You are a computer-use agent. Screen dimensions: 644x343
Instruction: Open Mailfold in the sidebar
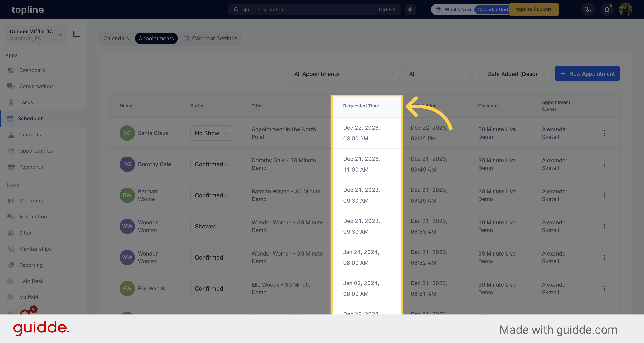[29, 297]
